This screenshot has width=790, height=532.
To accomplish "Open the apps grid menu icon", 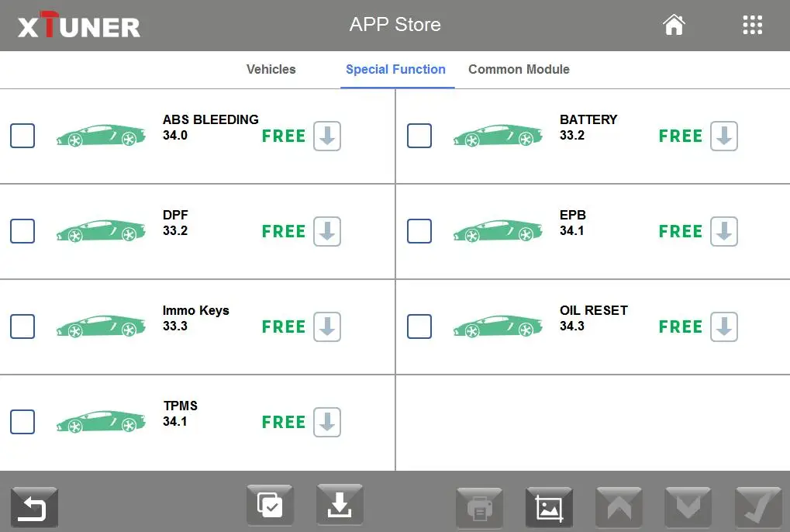I will [752, 25].
